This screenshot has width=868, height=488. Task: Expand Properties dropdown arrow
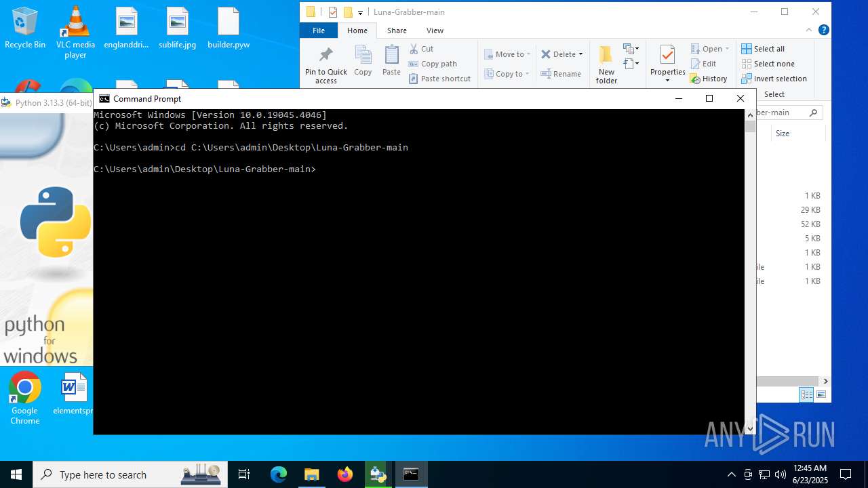[668, 81]
